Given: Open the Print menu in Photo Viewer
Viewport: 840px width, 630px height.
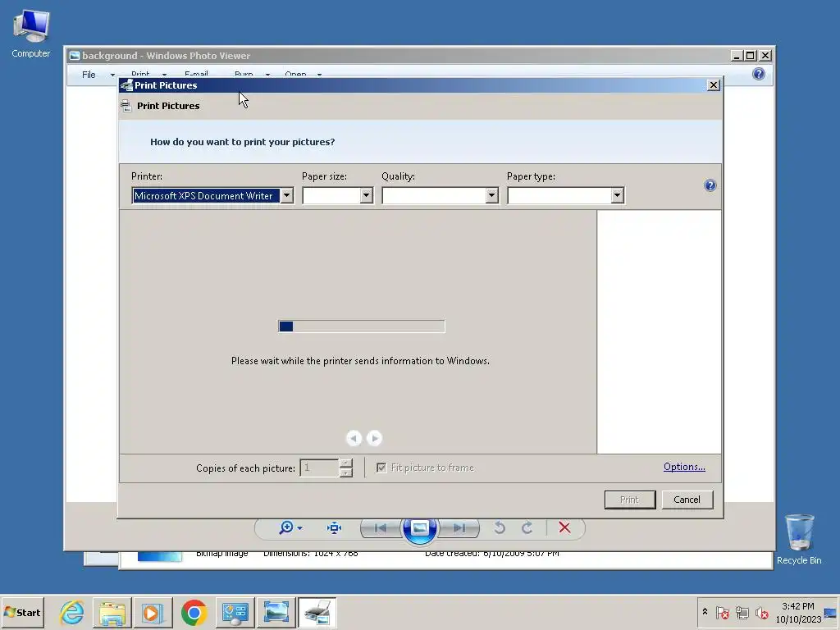Looking at the screenshot, I should tap(140, 74).
